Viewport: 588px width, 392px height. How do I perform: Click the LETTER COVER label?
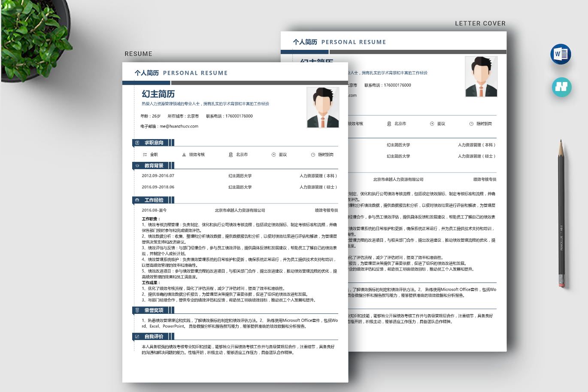click(x=480, y=23)
